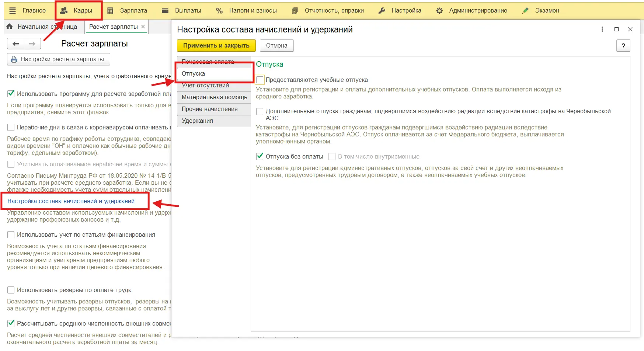Open the three-dot more options menu in dialog
This screenshot has width=644, height=351.
click(602, 29)
